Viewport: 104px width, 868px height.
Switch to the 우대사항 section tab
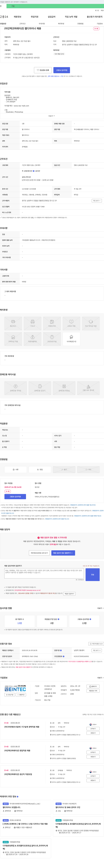point(42,24)
